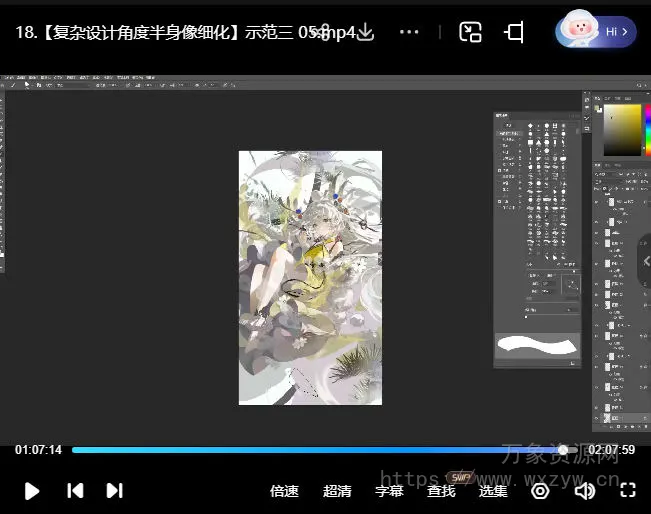Open the 倍速 playback speed options
This screenshot has height=514, width=651.
point(284,491)
